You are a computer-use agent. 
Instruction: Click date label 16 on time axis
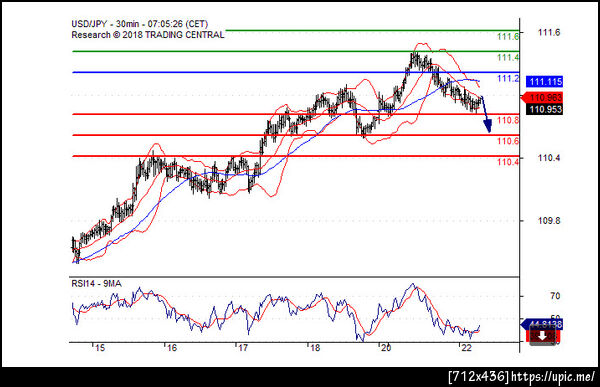[172, 348]
